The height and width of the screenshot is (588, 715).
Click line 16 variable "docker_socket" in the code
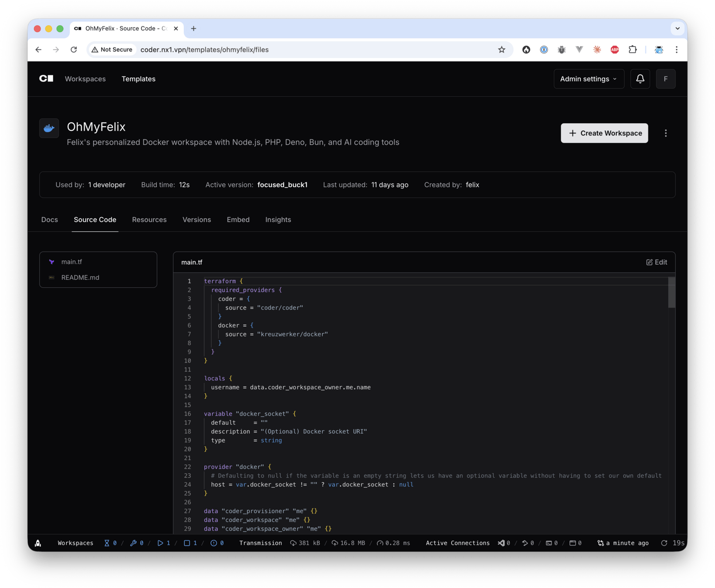click(x=250, y=414)
